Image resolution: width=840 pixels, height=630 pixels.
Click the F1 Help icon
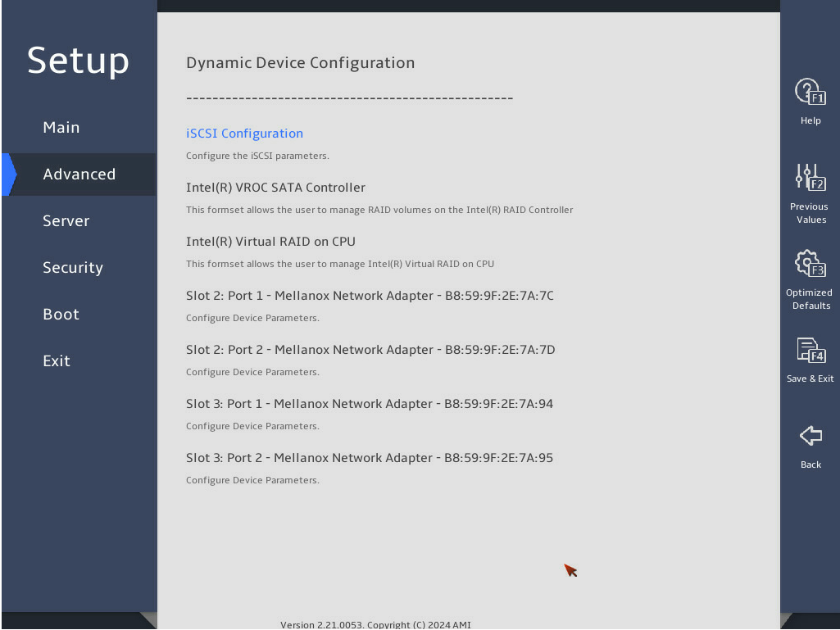(810, 92)
